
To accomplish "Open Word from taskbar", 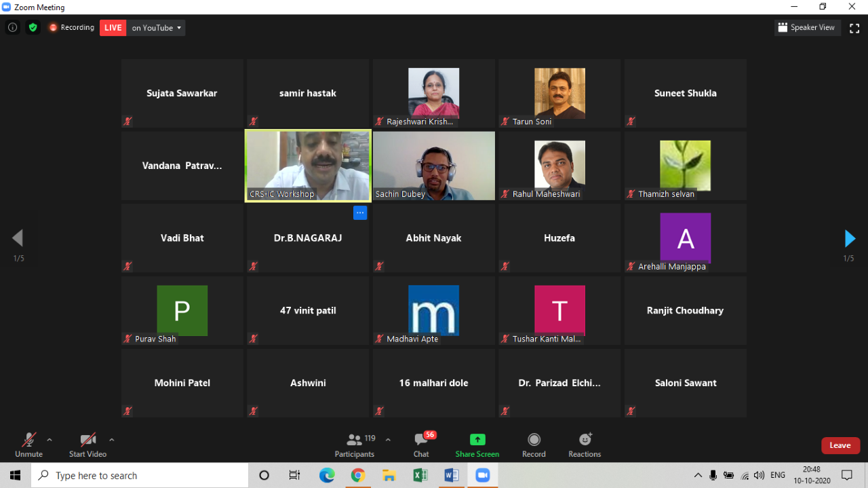I will [x=451, y=475].
